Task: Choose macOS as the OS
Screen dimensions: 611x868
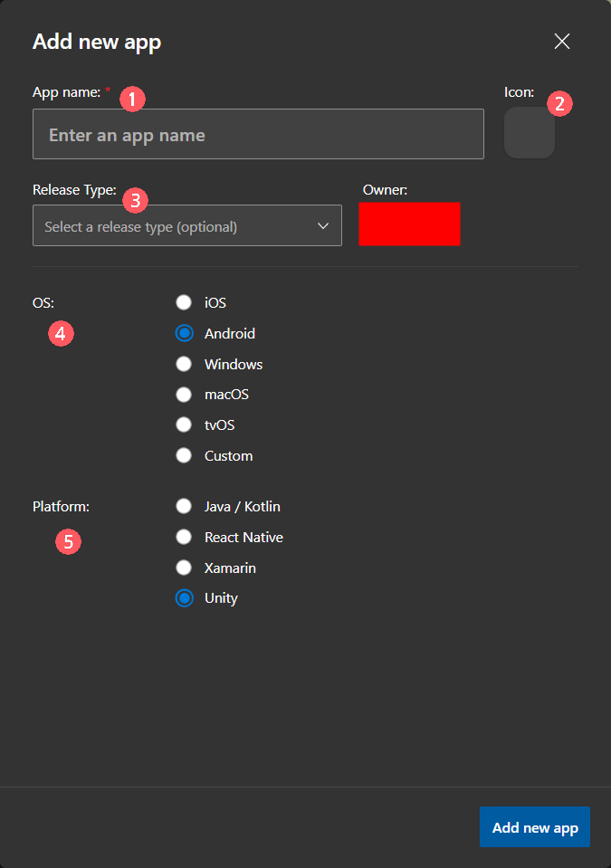Action: pos(184,394)
